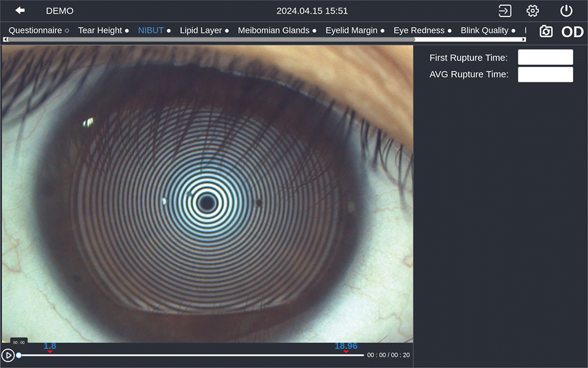Open the Questionnaire tab
Viewport: 588px width, 368px height.
[x=35, y=31]
